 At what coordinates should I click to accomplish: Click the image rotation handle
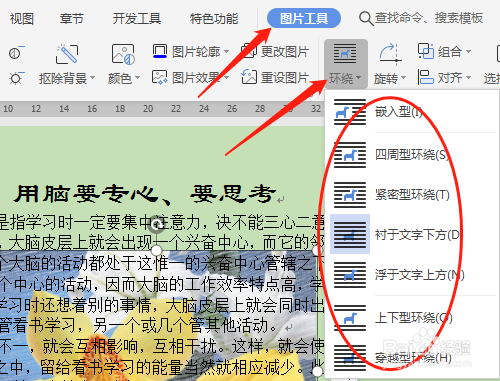click(x=157, y=225)
